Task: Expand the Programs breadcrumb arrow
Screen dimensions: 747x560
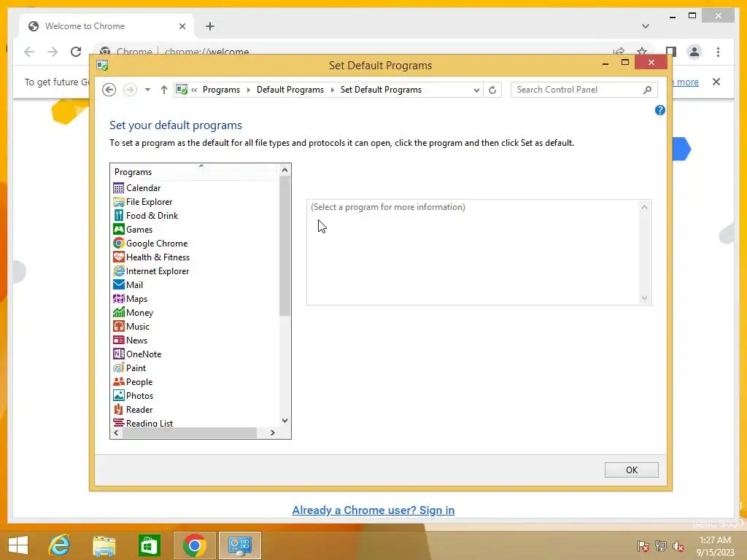Action: click(x=248, y=90)
